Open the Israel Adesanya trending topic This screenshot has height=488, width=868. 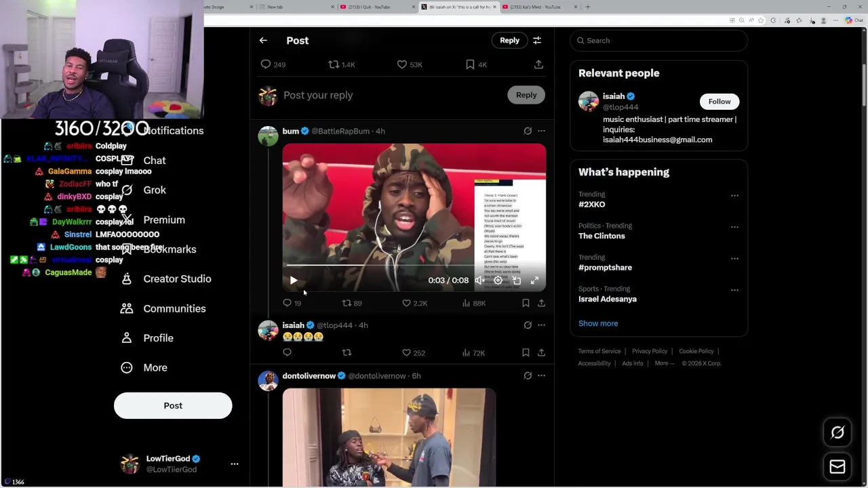coord(608,299)
